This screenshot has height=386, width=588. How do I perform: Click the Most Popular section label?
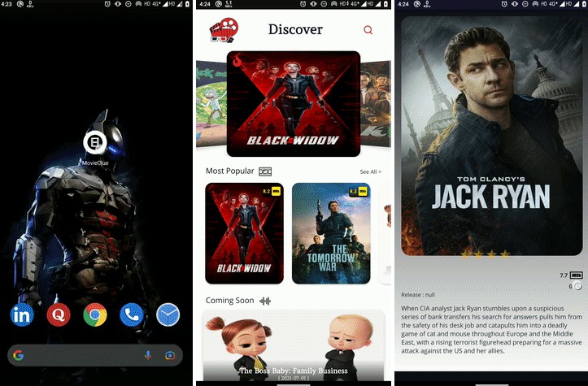coord(230,171)
